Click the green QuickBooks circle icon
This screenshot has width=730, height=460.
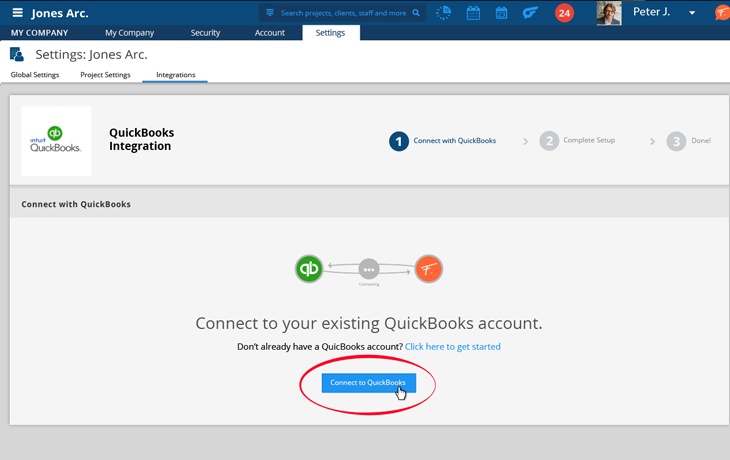click(309, 269)
